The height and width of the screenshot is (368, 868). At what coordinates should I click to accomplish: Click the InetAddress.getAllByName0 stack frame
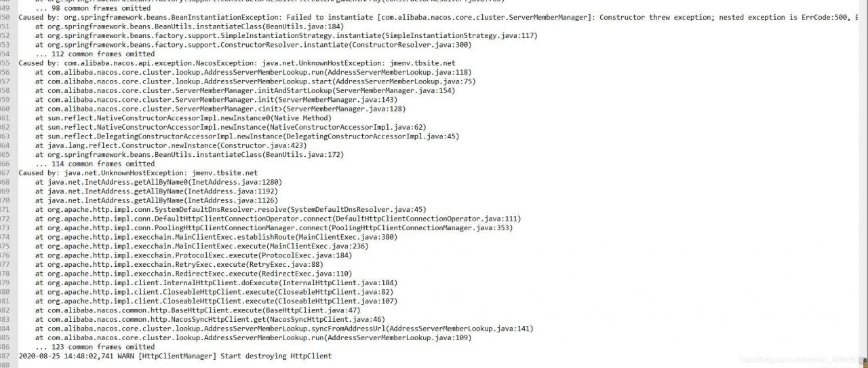click(159, 182)
